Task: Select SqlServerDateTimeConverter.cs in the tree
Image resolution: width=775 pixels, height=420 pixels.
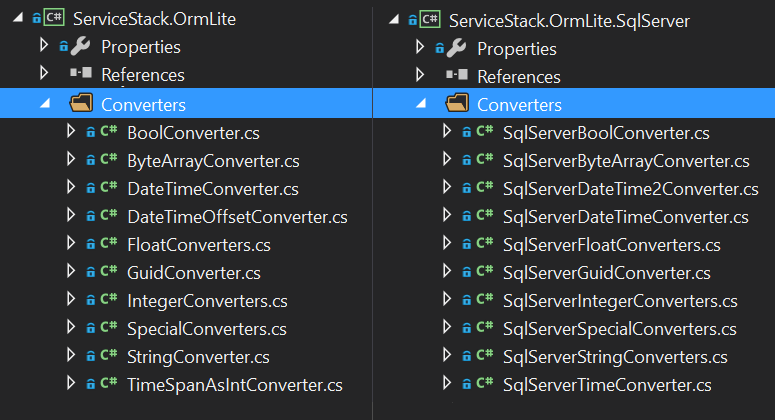Action: click(x=625, y=217)
